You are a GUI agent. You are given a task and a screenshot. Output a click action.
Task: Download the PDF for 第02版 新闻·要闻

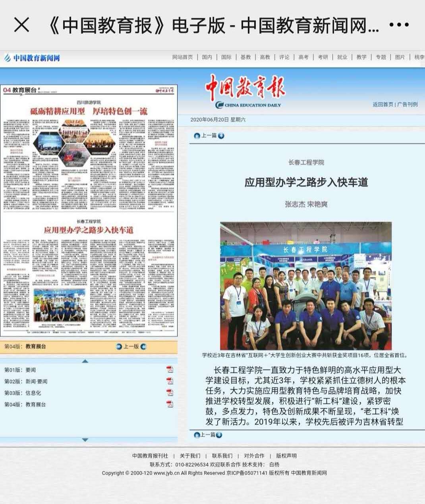coord(170,381)
